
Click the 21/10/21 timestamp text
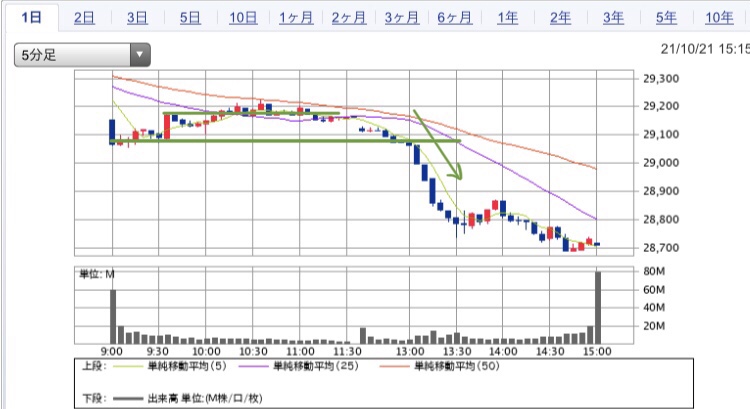pos(705,49)
